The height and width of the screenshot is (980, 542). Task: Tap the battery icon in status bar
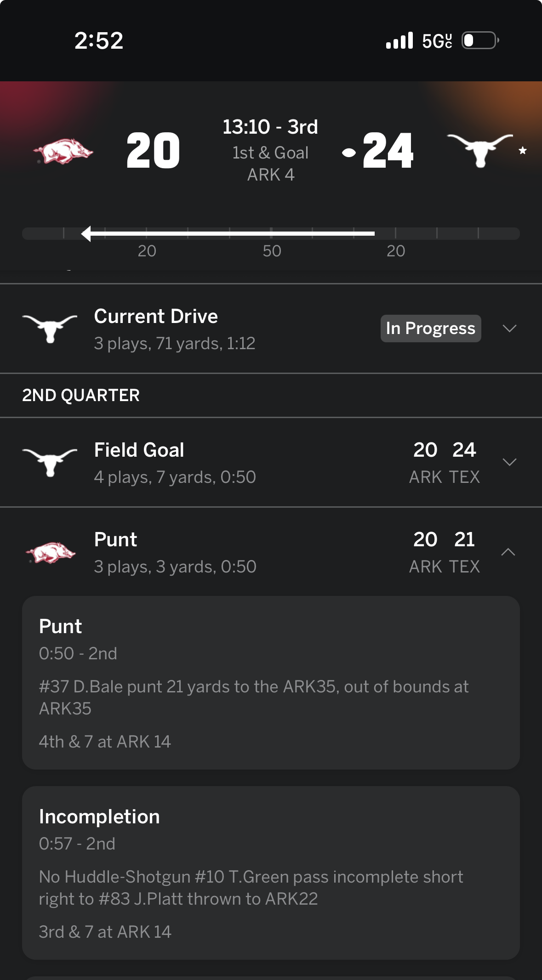coord(479,40)
